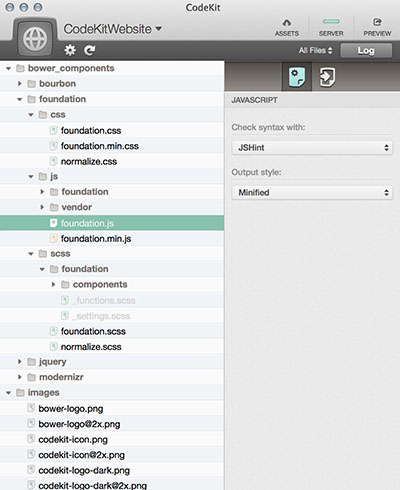
Task: Click the foundation.min.css file icon
Action: 53,146
